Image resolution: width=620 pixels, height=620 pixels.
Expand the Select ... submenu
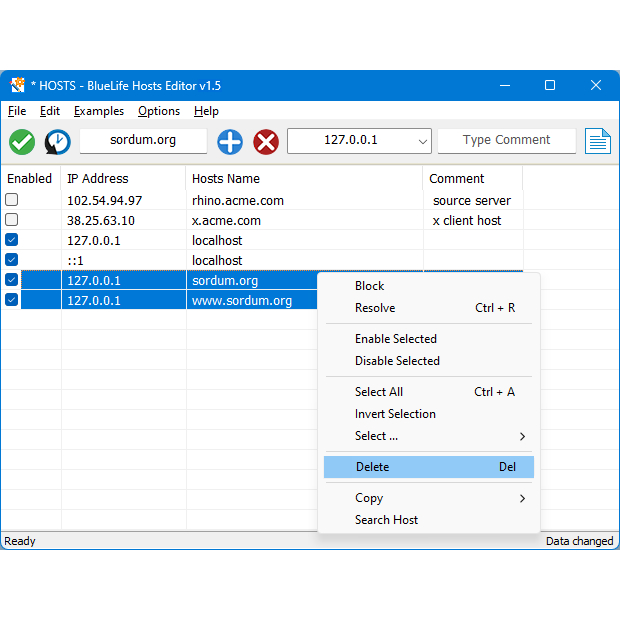(429, 436)
